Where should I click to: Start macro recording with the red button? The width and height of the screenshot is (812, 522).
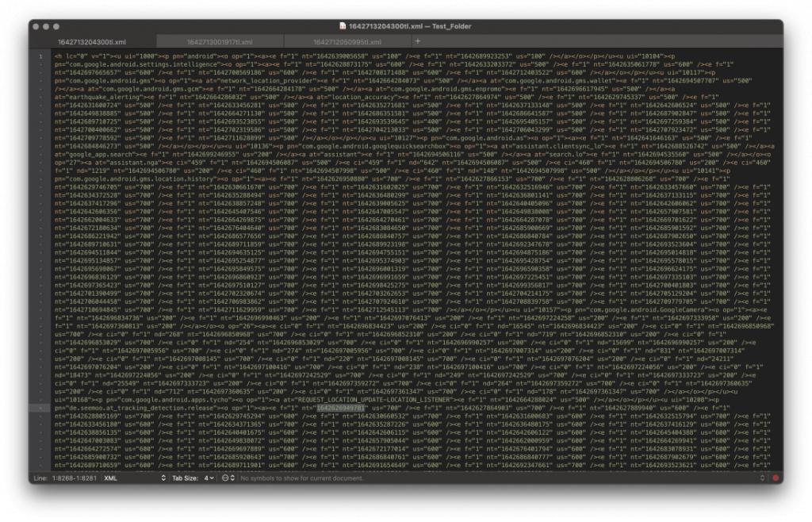pos(776,478)
